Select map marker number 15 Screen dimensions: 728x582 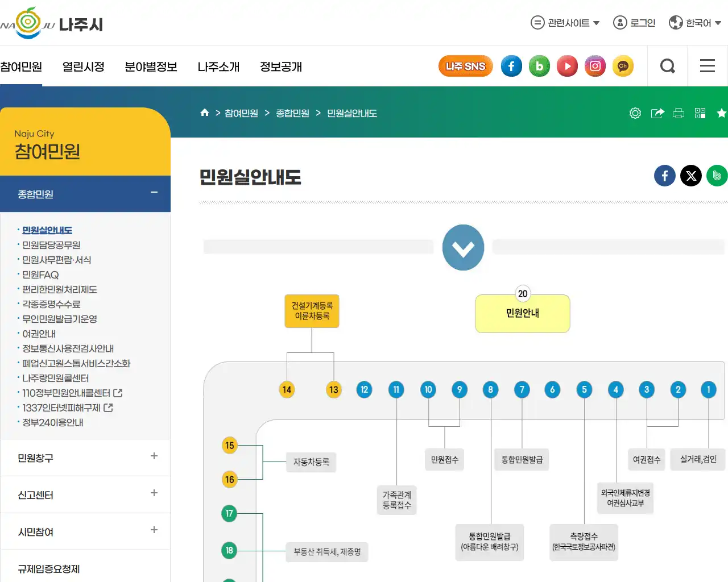229,446
